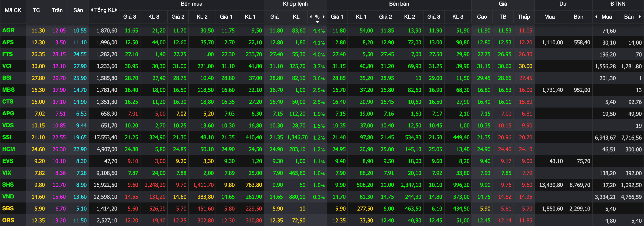Screen dimensions: 644x226
Task: Click FTS percent change 4.0%
Action: click(x=319, y=55)
